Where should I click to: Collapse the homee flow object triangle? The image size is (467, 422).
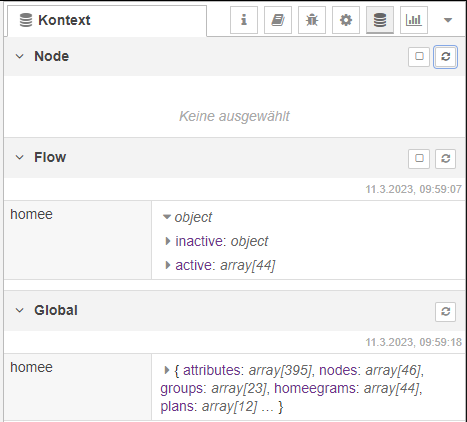(x=167, y=217)
